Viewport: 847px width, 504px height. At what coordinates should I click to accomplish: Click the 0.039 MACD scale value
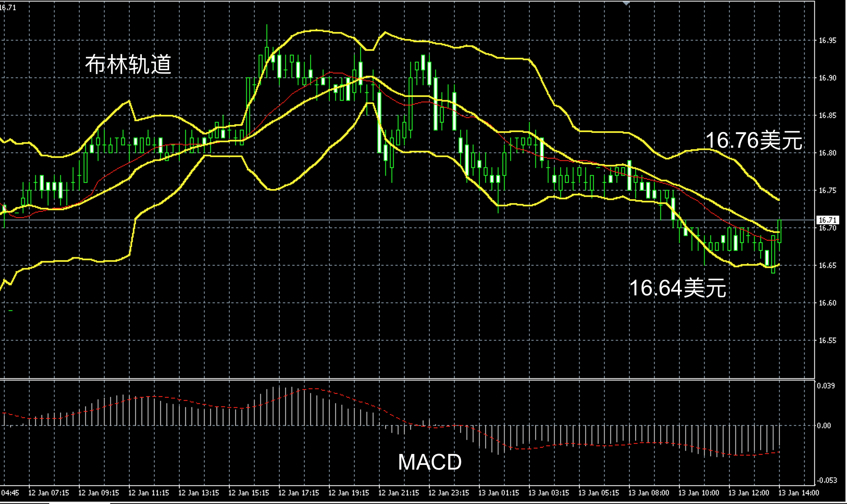(825, 386)
